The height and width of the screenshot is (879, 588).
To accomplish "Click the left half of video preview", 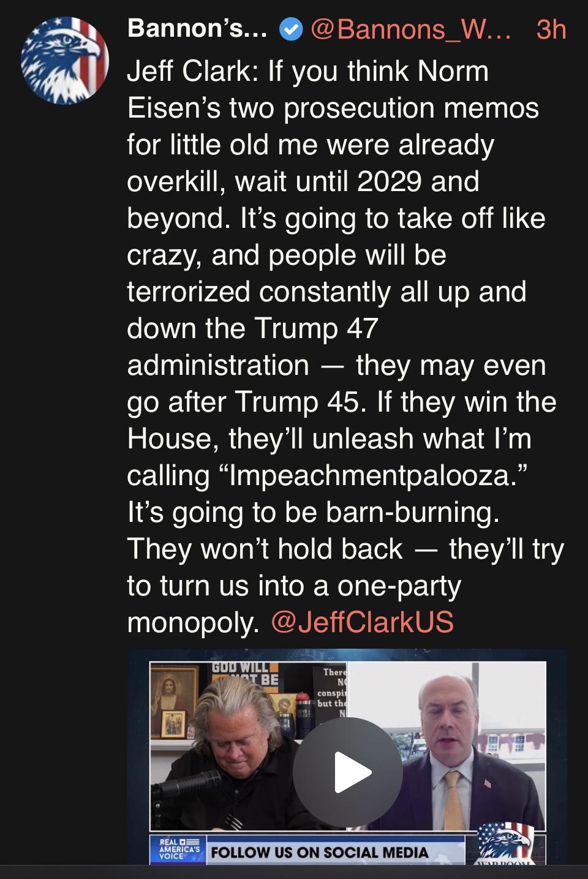I will (249, 746).
